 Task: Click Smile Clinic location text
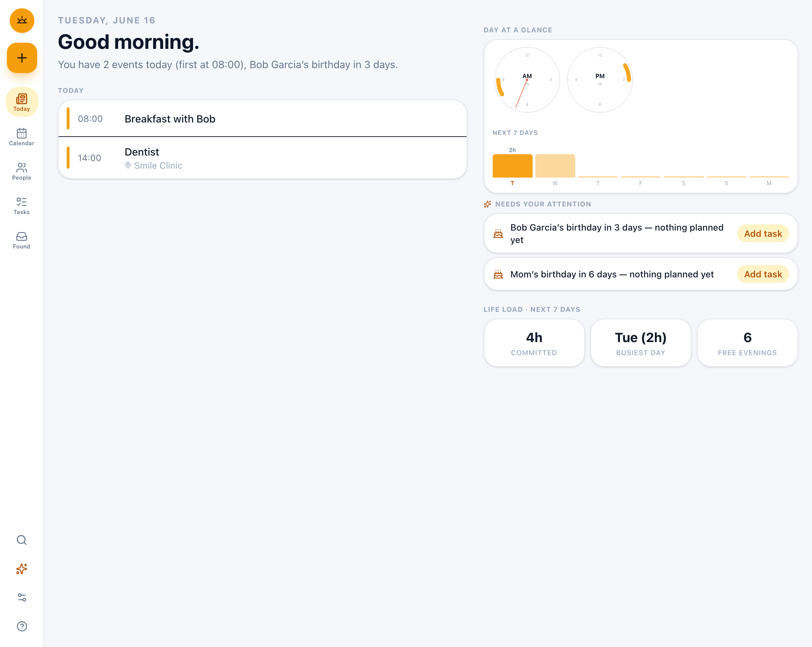[x=158, y=166]
